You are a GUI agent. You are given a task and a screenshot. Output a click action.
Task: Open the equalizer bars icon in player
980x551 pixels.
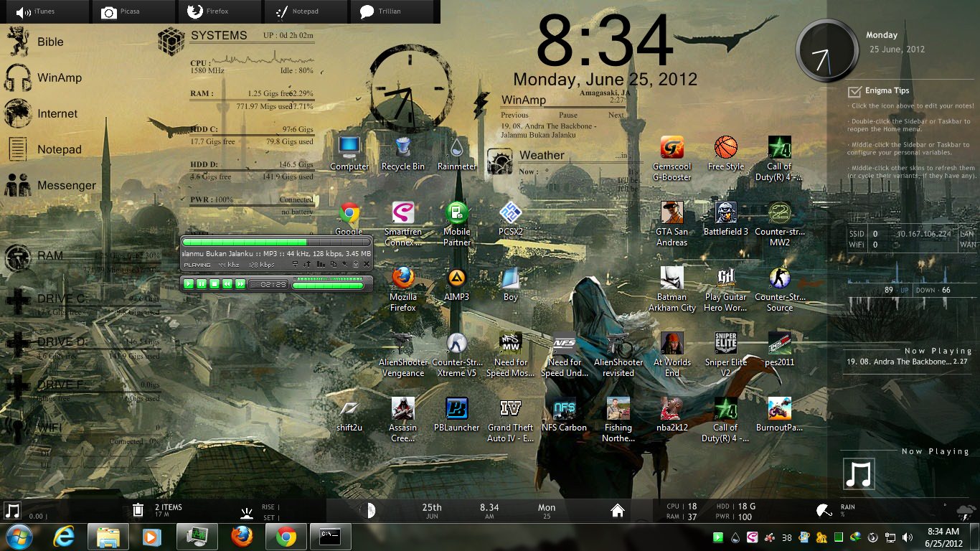coord(321,265)
